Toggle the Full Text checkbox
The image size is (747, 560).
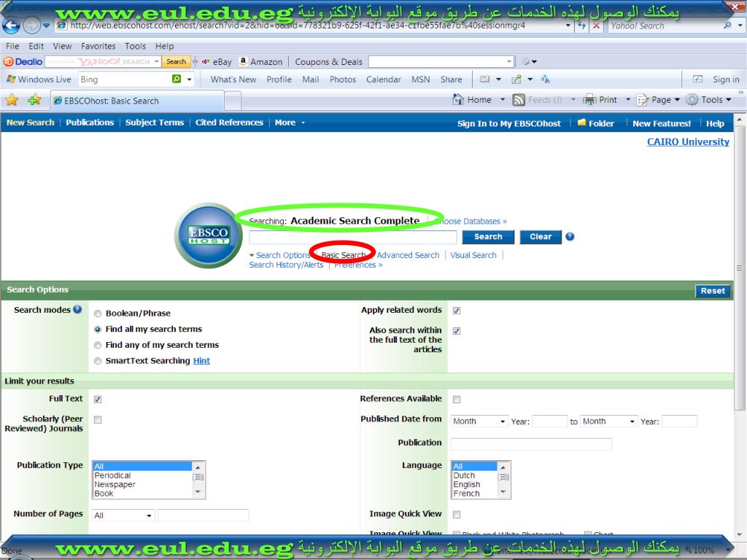click(98, 399)
